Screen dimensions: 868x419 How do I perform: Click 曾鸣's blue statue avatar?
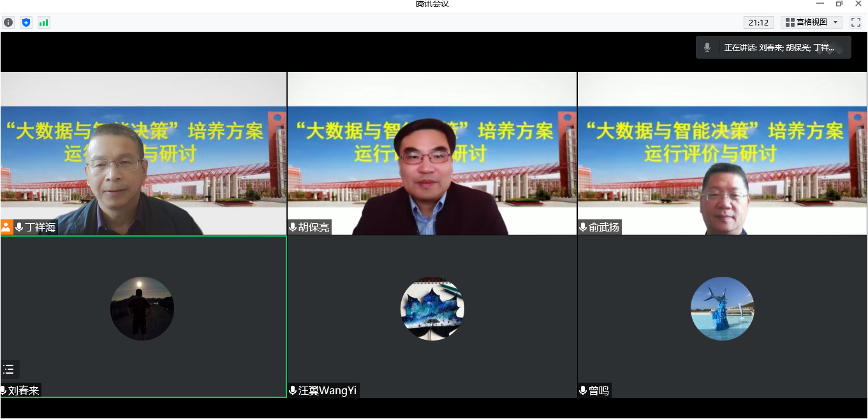pyautogui.click(x=723, y=309)
